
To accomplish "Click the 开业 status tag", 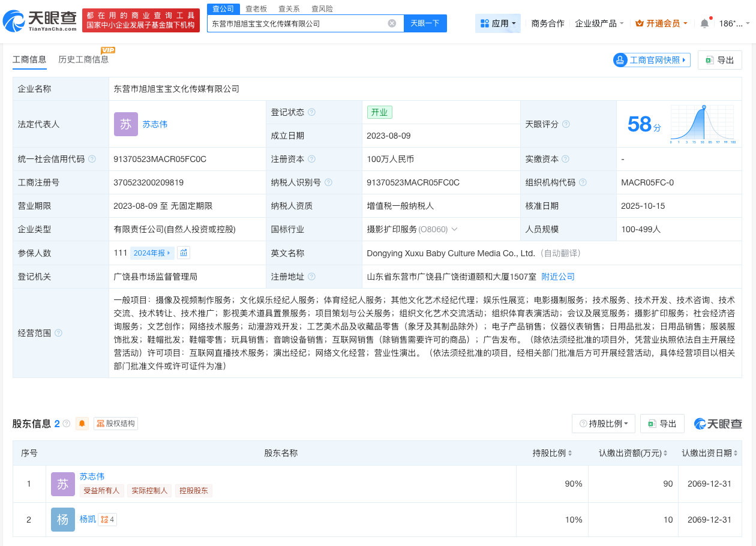I will (x=379, y=112).
